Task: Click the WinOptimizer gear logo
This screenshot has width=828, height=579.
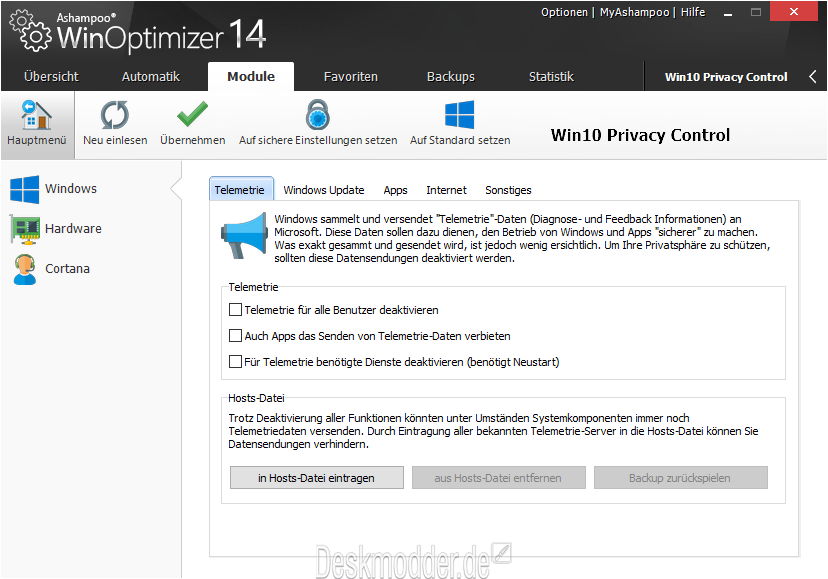Action: (31, 32)
